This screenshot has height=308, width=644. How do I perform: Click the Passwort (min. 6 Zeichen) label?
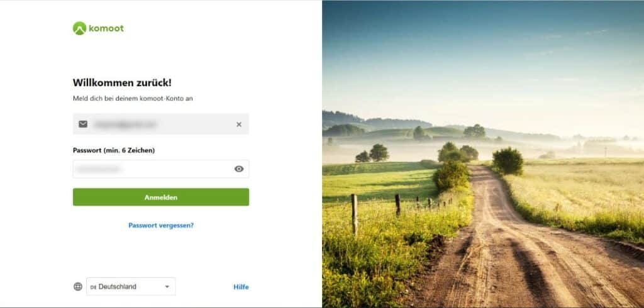[114, 150]
